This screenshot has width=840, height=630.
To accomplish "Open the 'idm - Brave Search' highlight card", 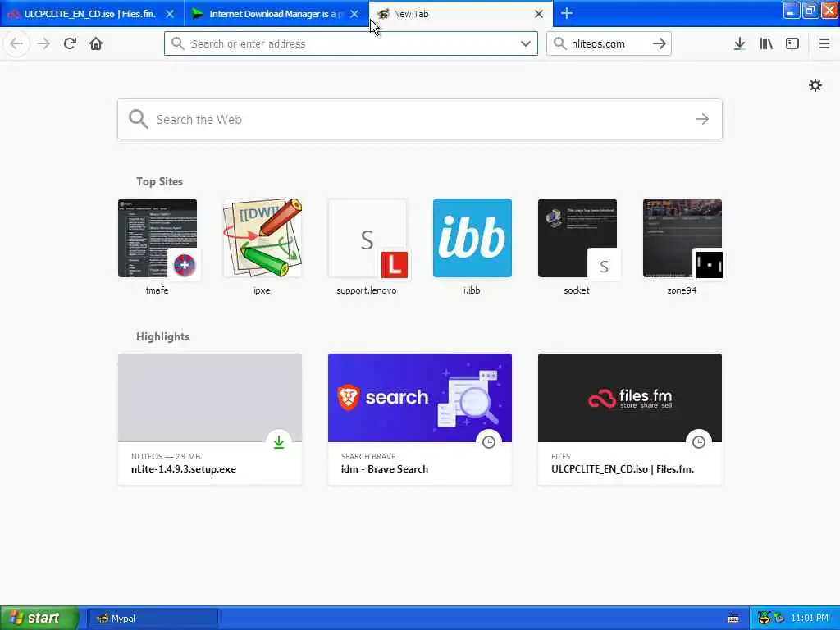I will tap(420, 419).
